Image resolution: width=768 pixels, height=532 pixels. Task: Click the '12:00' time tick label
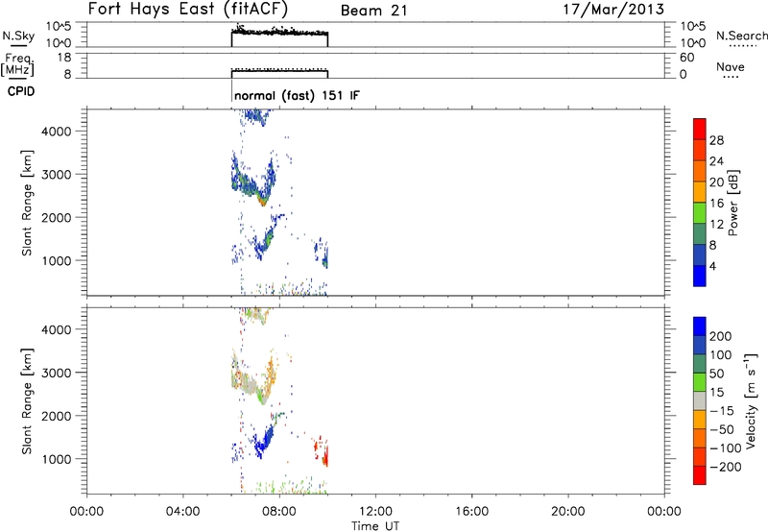375,511
